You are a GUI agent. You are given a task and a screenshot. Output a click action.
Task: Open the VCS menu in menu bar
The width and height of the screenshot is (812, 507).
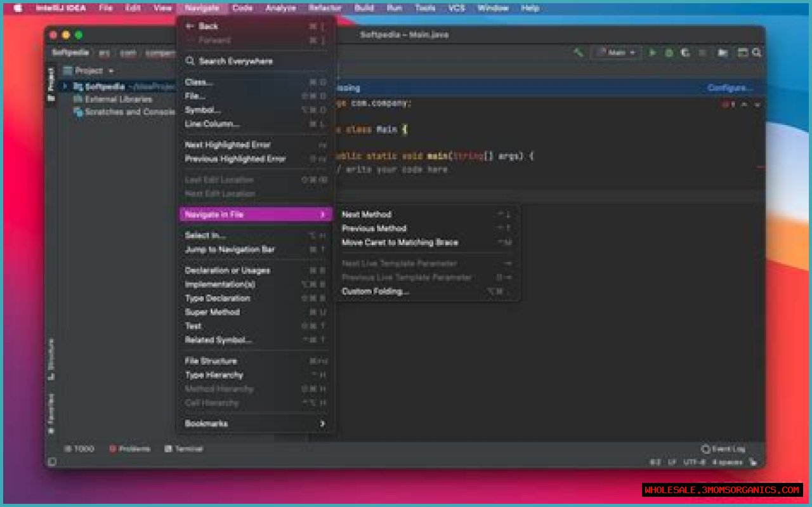click(x=456, y=8)
